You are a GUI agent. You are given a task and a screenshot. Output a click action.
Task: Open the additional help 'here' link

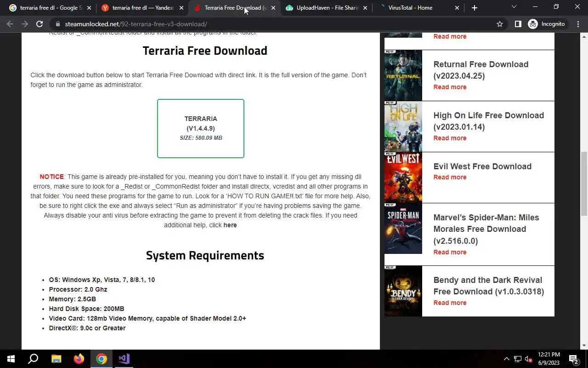(230, 225)
